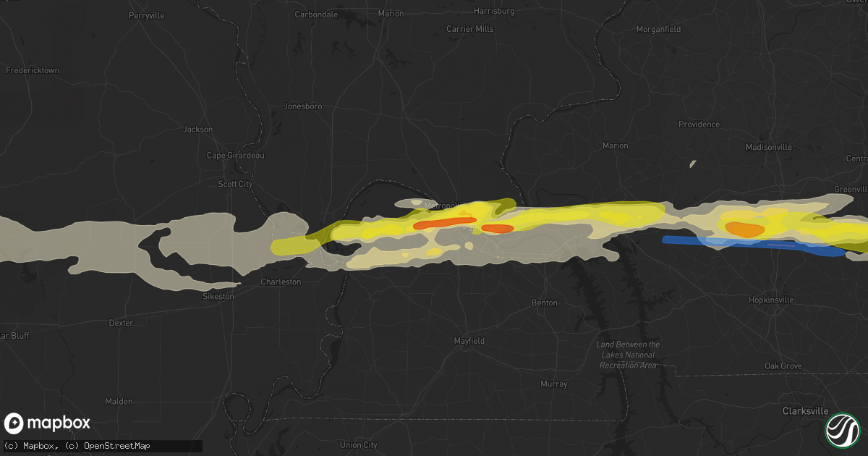Click the round green logo badge
Image resolution: width=868 pixels, height=456 pixels.
click(842, 429)
